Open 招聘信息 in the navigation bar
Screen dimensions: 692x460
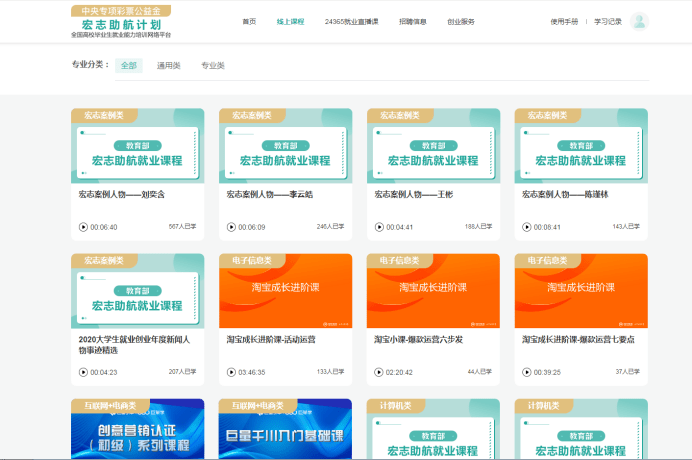click(x=413, y=21)
